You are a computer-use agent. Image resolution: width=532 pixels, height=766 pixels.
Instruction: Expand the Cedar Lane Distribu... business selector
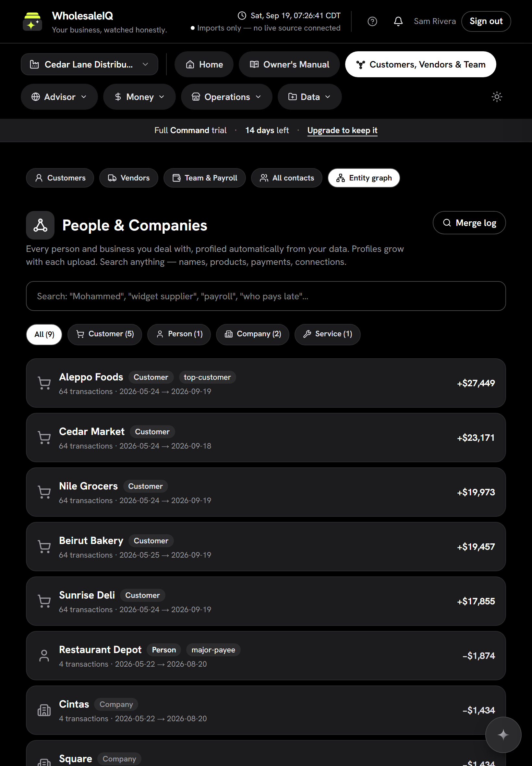pos(89,64)
